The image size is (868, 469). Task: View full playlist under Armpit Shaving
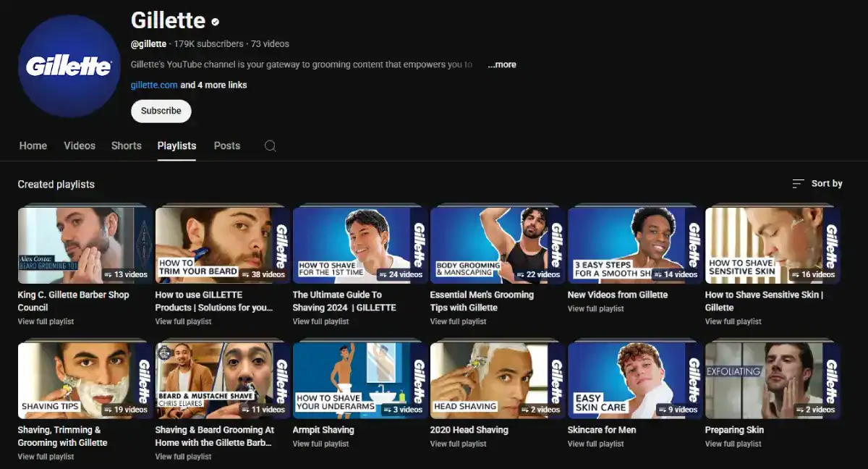click(321, 444)
